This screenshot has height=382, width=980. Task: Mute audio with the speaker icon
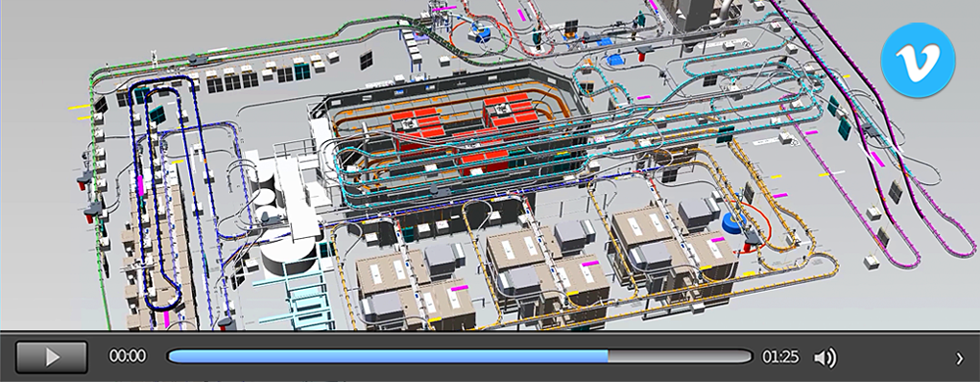pos(825,358)
